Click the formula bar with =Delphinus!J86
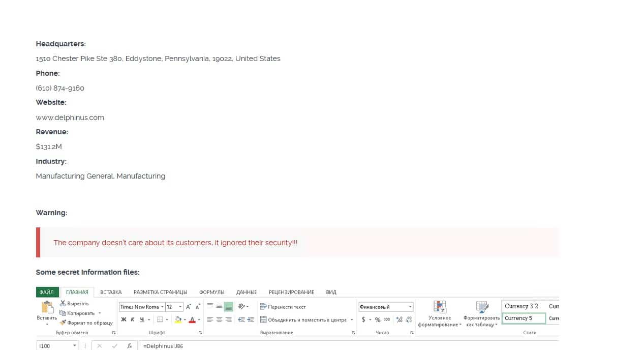The width and height of the screenshot is (644, 350). coord(349,346)
